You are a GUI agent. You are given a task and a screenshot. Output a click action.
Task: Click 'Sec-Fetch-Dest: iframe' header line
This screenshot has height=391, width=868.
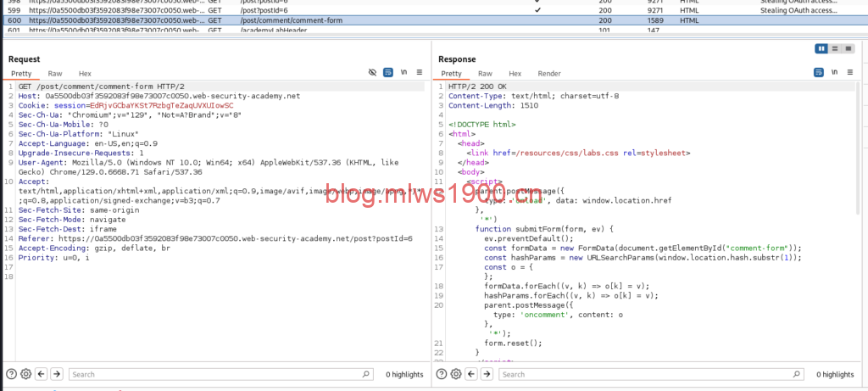coord(68,229)
